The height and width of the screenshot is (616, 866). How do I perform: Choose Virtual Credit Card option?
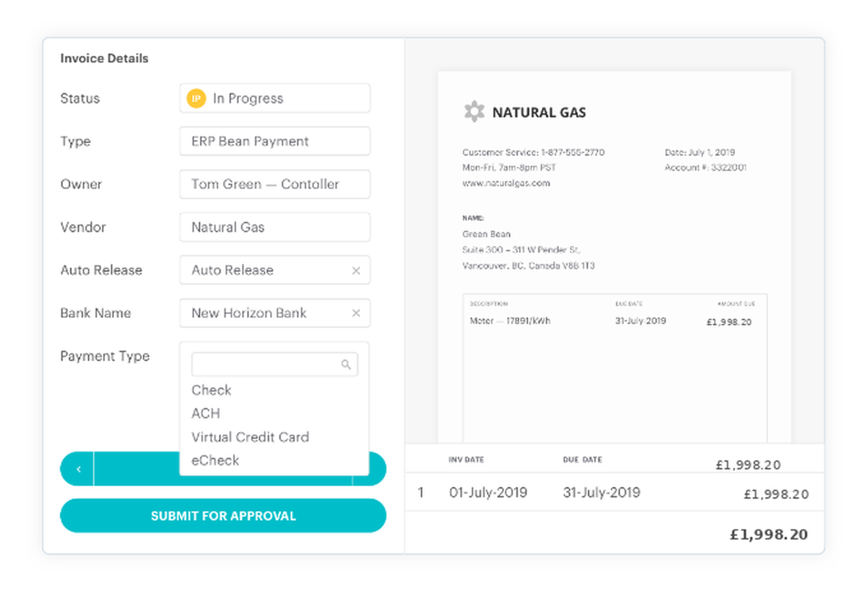(x=250, y=437)
